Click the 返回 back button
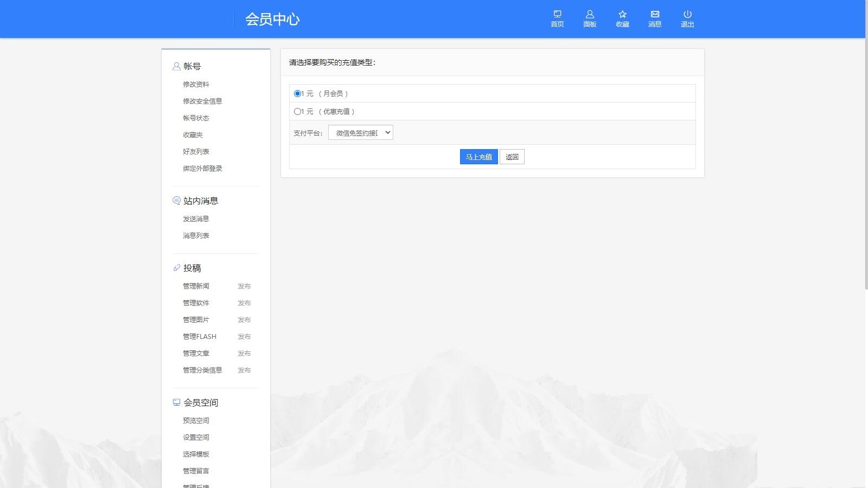 point(512,156)
